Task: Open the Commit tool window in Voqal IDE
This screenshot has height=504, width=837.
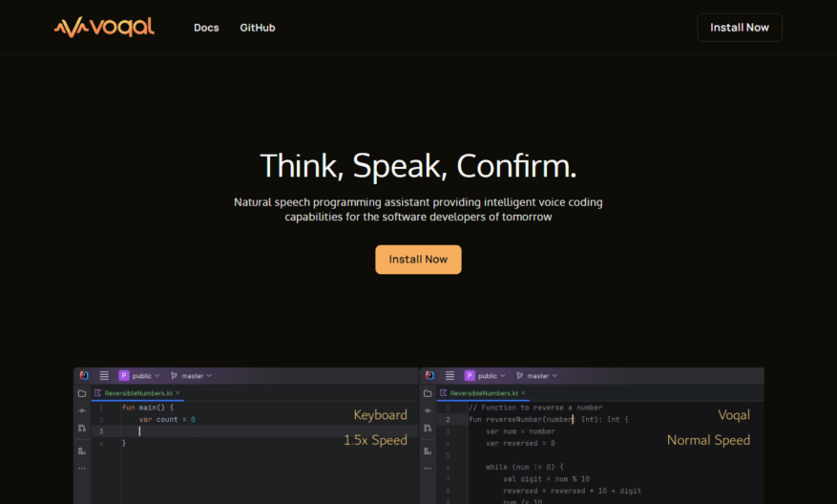Action: 428,410
